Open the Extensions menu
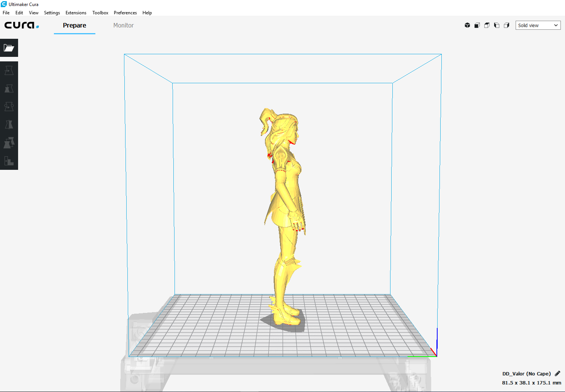Image resolution: width=565 pixels, height=392 pixels. coord(76,13)
